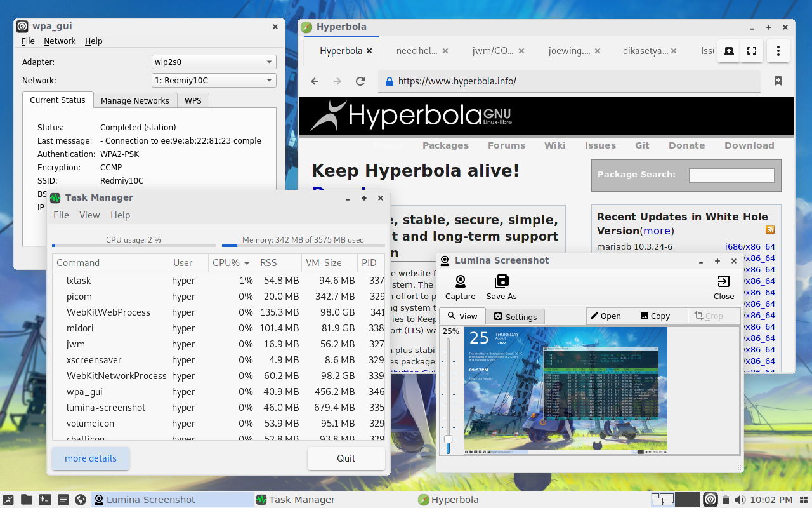Open the file manager from the taskbar
Viewport: 812px width, 508px height.
27,500
